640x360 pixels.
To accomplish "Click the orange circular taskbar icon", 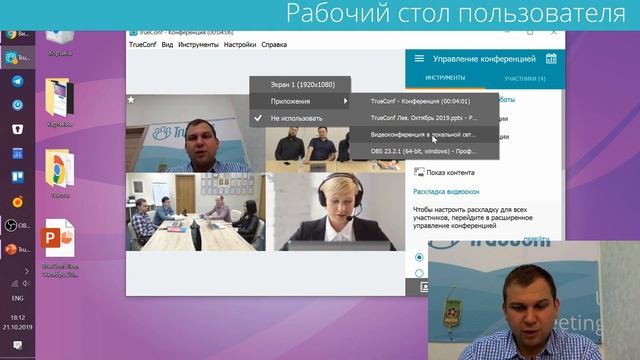I will (x=17, y=202).
